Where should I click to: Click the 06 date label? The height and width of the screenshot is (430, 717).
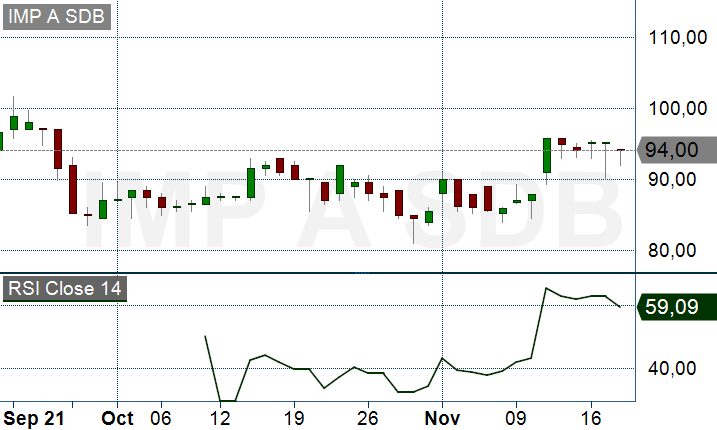click(x=161, y=418)
